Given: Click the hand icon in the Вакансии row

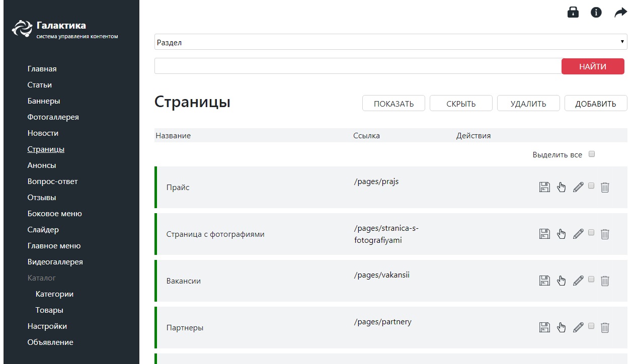Looking at the screenshot, I should (x=562, y=281).
